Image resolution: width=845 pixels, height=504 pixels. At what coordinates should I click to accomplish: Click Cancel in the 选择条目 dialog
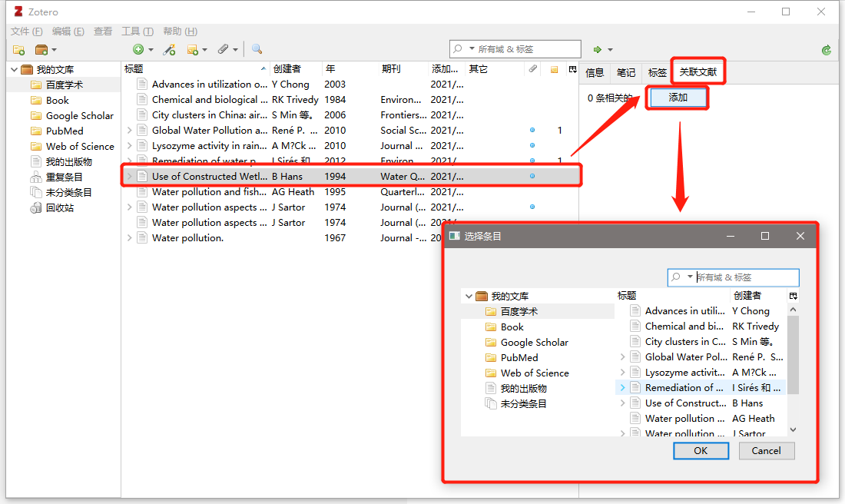[x=766, y=451]
